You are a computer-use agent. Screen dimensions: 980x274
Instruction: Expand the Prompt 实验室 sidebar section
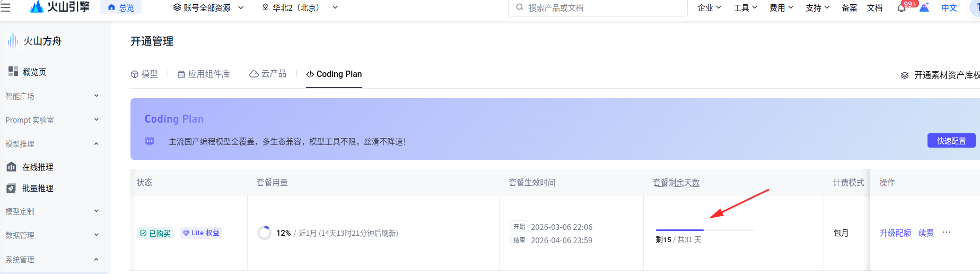coord(96,120)
